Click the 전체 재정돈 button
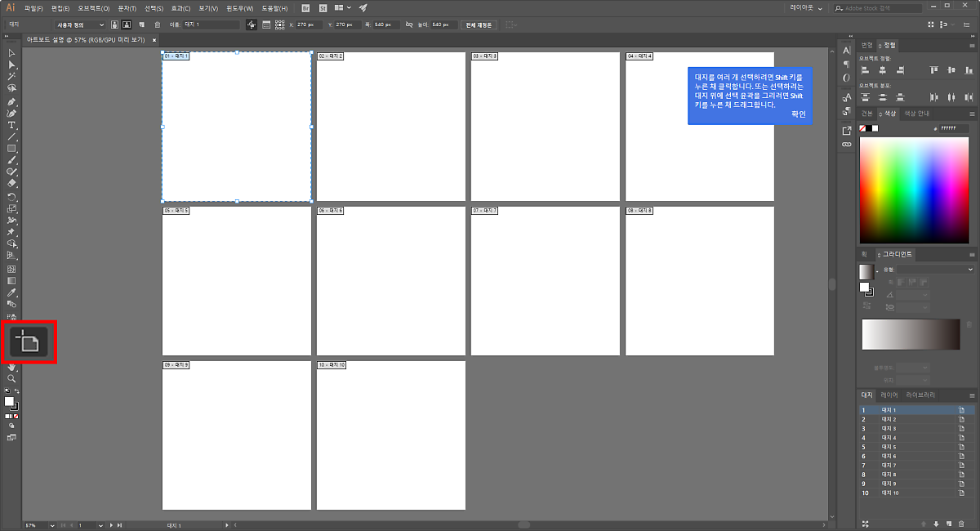The image size is (980, 531). coord(479,25)
